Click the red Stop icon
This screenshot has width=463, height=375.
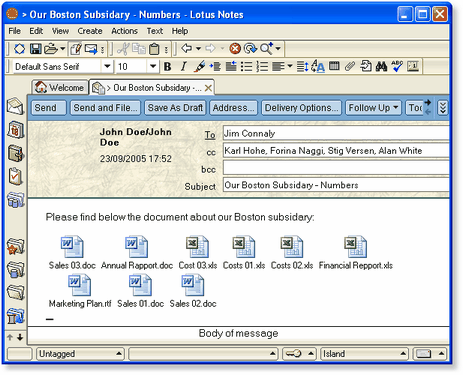pos(235,49)
